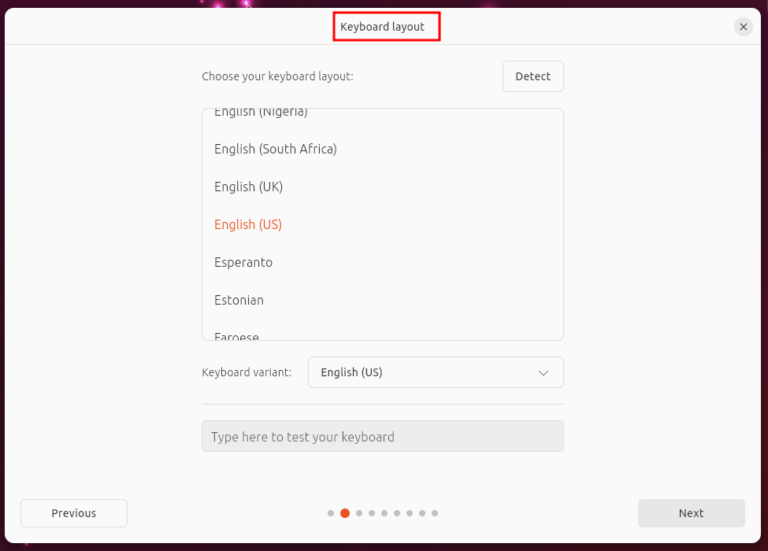The width and height of the screenshot is (768, 551).
Task: Select the highlighted English (US) layout
Action: pyautogui.click(x=248, y=225)
